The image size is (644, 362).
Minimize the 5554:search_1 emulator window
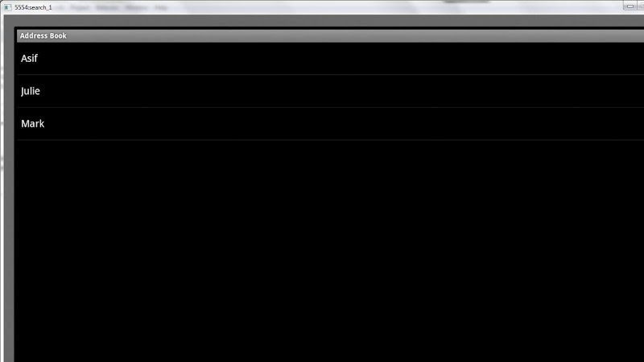630,6
